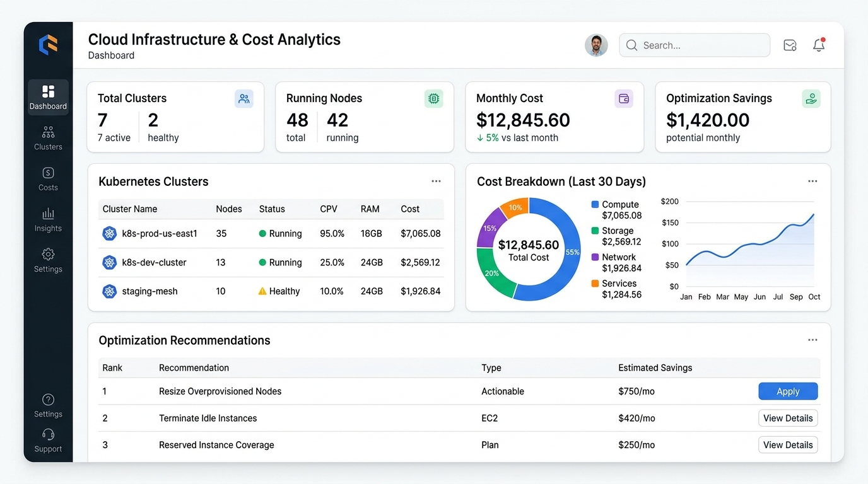The width and height of the screenshot is (868, 484).
Task: Open Support in the sidebar
Action: [48, 441]
